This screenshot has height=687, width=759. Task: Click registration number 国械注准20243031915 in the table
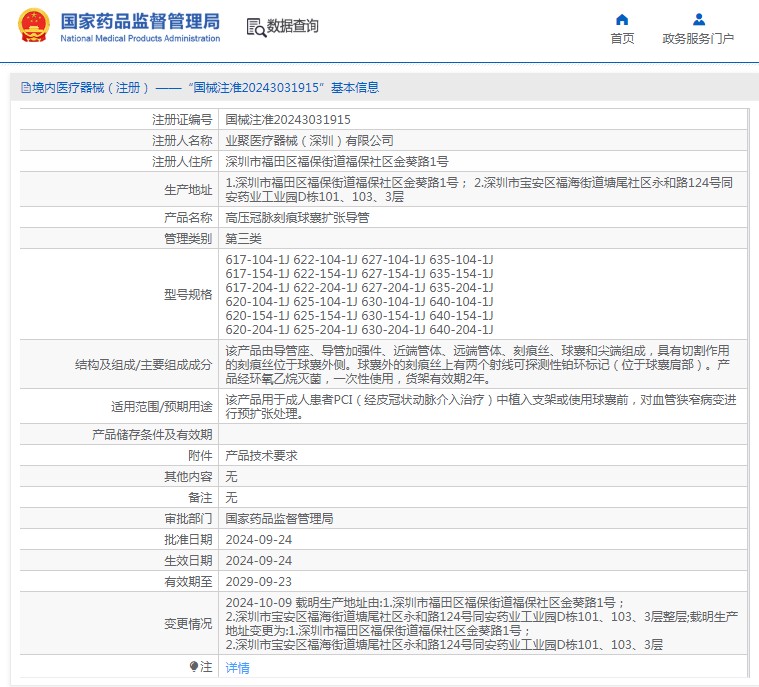click(x=288, y=119)
